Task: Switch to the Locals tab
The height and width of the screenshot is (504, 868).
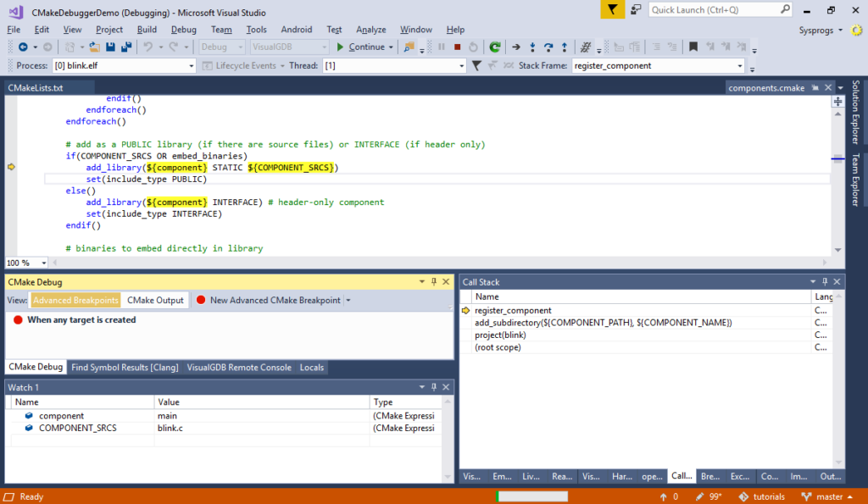Action: coord(311,367)
